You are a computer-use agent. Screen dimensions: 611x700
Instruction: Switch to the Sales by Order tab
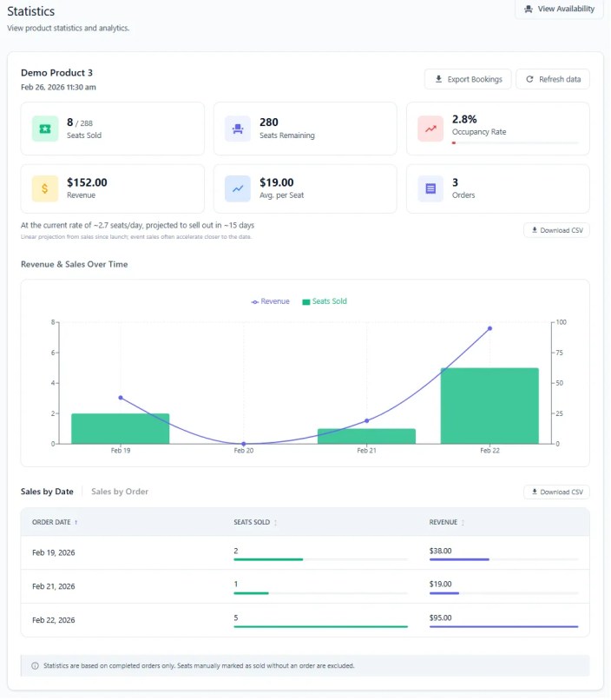(x=120, y=492)
